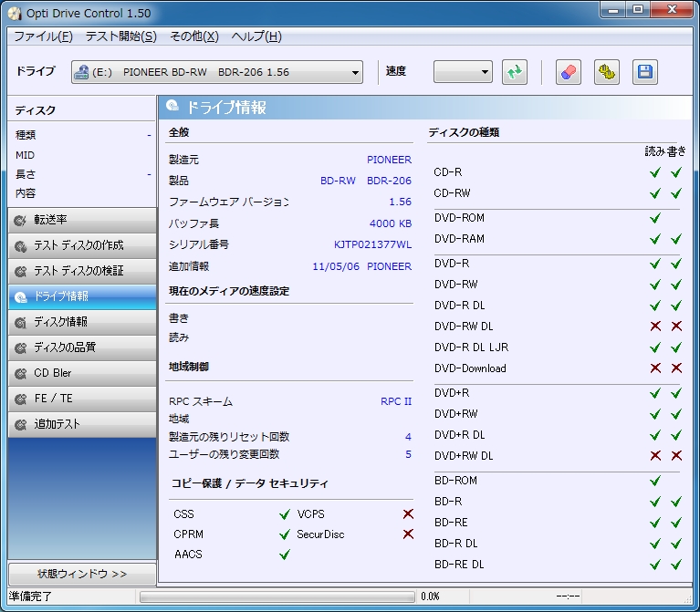Select FE / TE sidebar item
700x612 pixels.
coord(82,399)
